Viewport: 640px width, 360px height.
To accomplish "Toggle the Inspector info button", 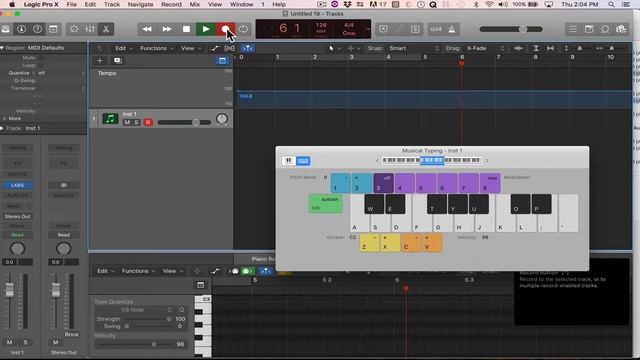I will tap(21, 29).
